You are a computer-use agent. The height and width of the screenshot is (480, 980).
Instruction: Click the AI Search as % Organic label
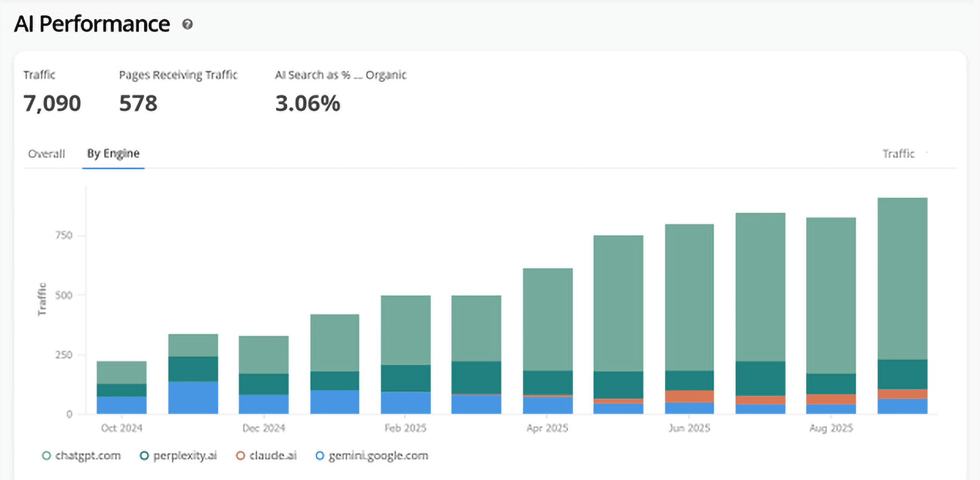(x=341, y=75)
